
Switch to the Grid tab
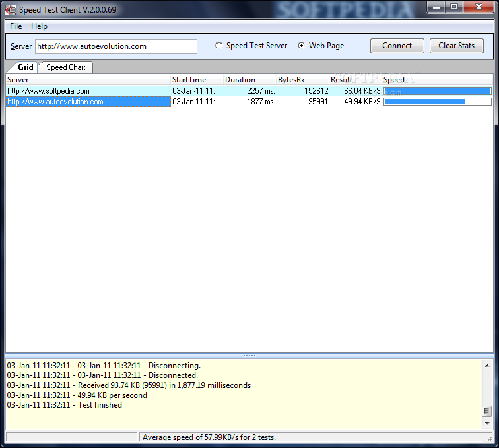pyautogui.click(x=26, y=67)
